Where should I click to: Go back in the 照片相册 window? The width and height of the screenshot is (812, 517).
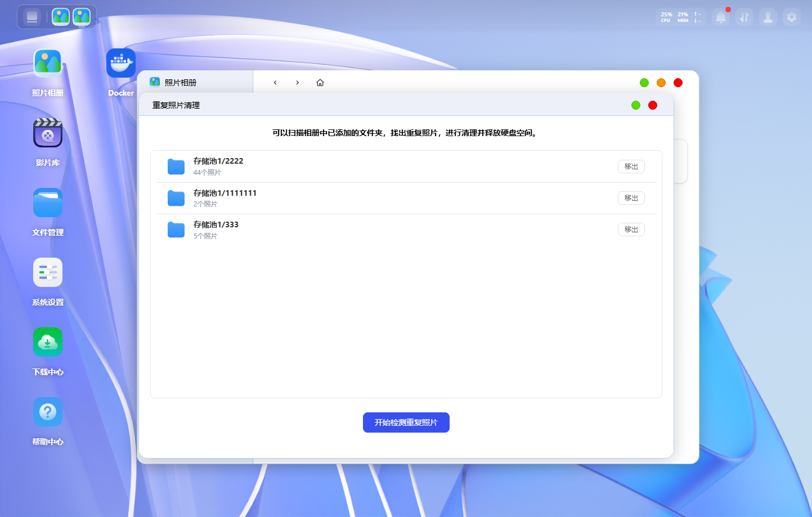[x=275, y=83]
